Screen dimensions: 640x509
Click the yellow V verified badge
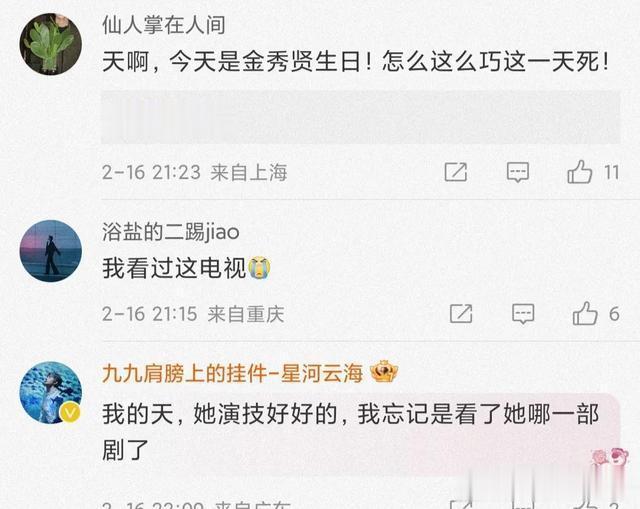(71, 413)
